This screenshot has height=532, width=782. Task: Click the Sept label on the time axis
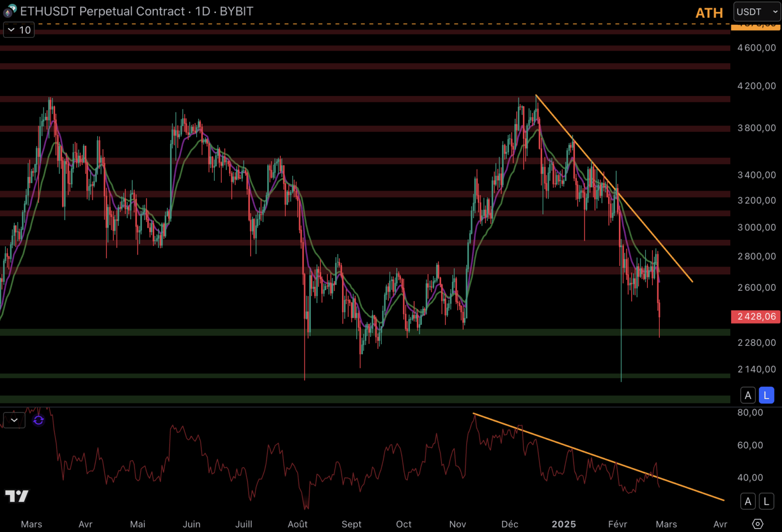[351, 524]
